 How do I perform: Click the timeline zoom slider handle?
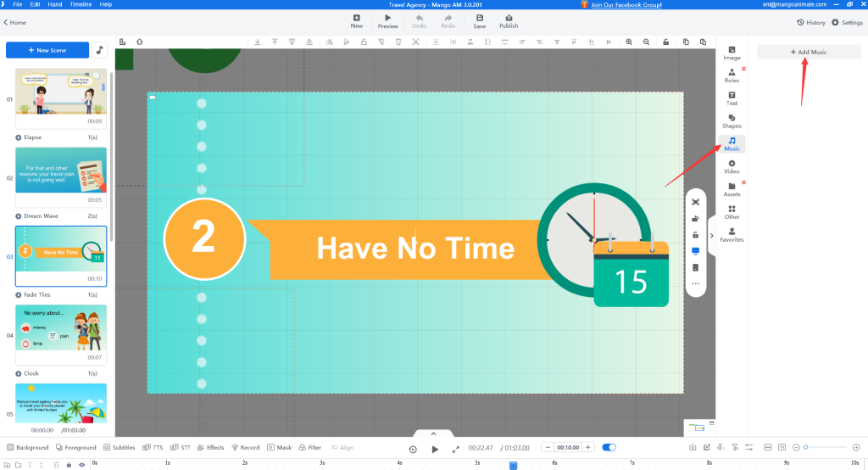[804, 447]
